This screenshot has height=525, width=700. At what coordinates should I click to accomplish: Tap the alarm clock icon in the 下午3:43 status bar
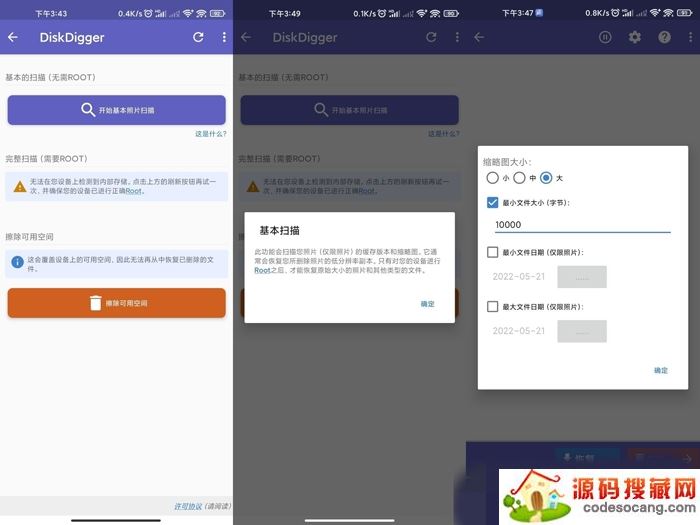tap(148, 13)
